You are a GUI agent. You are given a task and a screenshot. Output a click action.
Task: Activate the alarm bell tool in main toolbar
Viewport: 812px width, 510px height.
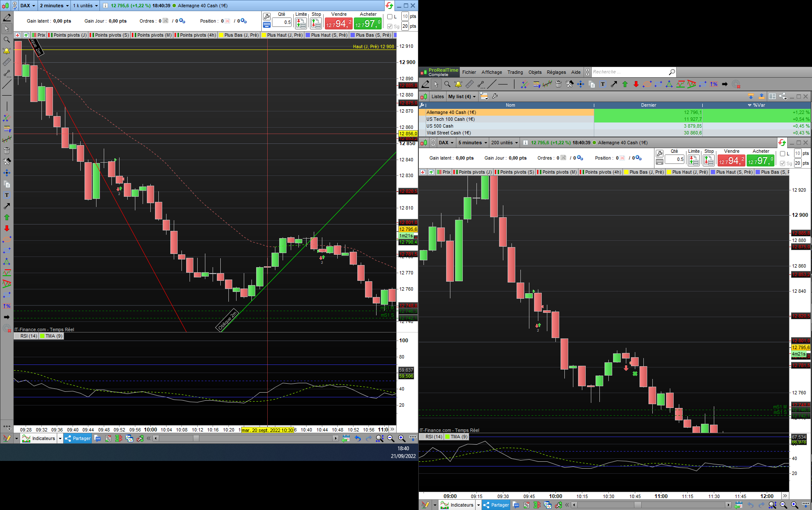point(458,84)
